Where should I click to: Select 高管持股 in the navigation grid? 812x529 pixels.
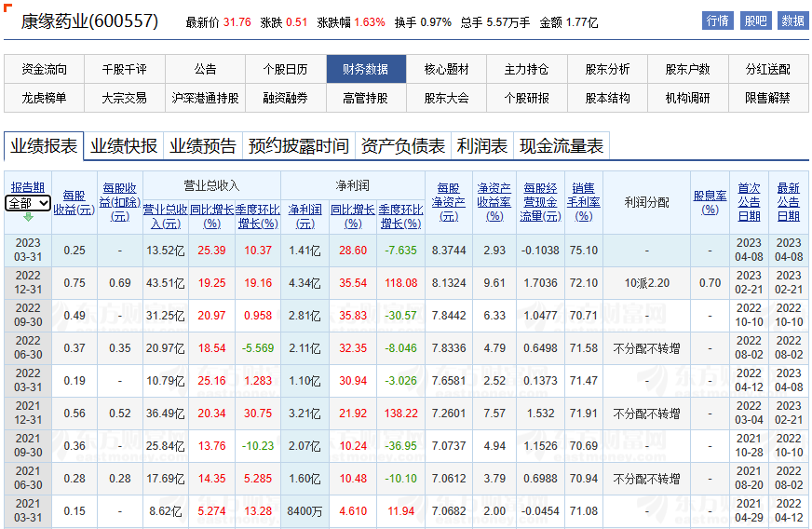[365, 98]
